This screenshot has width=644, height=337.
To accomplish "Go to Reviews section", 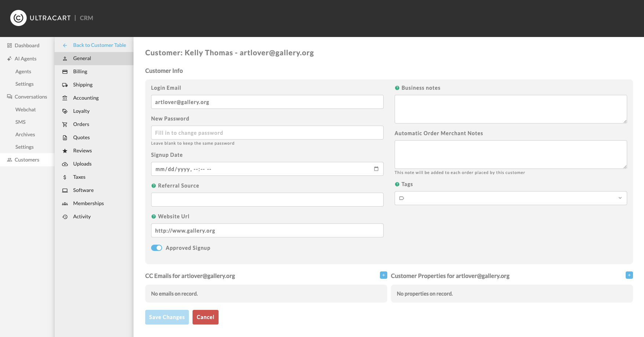I will pyautogui.click(x=94, y=151).
